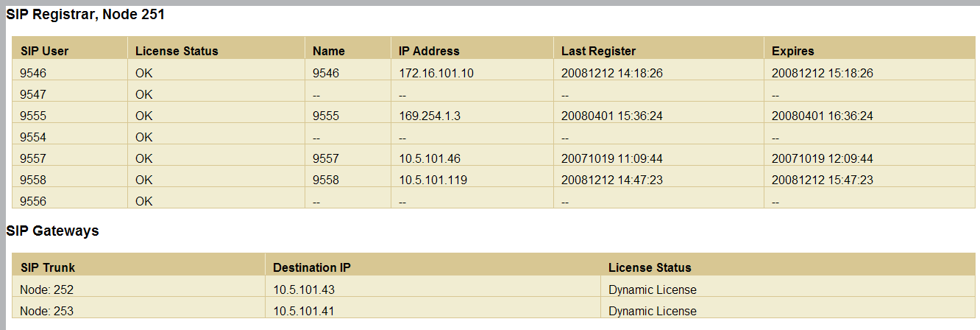Click IP address 10.5.101.119
The image size is (980, 330).
[x=433, y=180]
